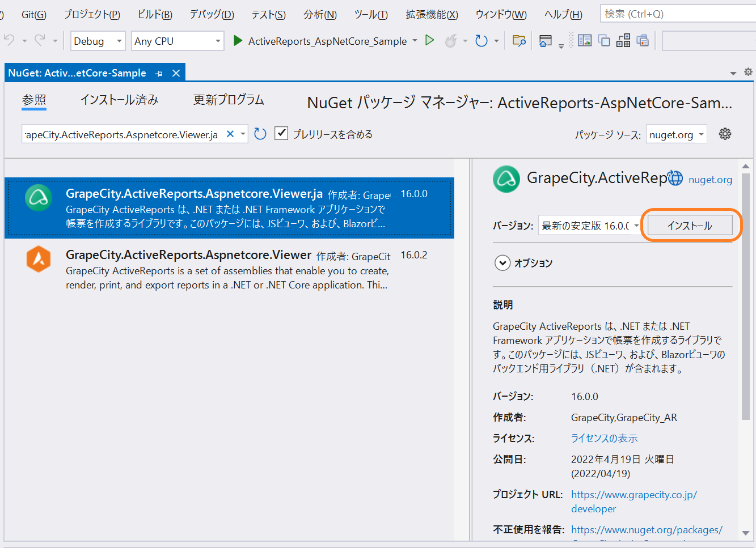Open the Any CPU platform dropdown
The image size is (756, 548).
coord(178,41)
